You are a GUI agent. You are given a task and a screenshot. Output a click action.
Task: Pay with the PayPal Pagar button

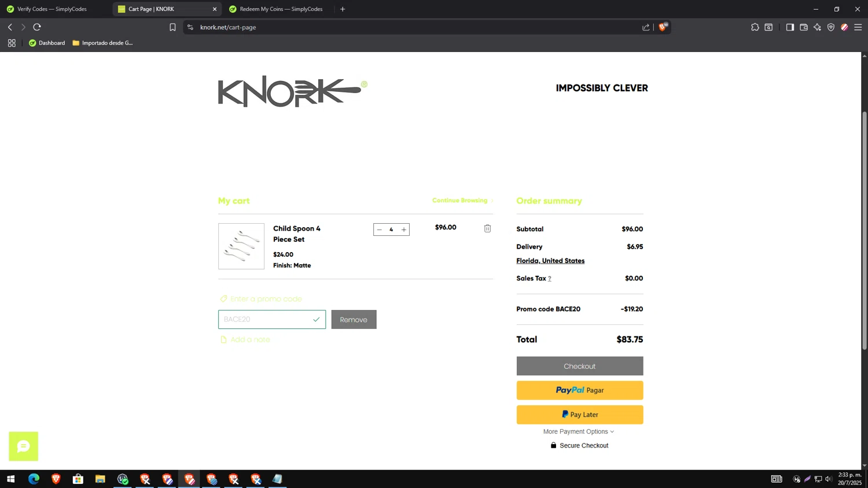point(580,390)
